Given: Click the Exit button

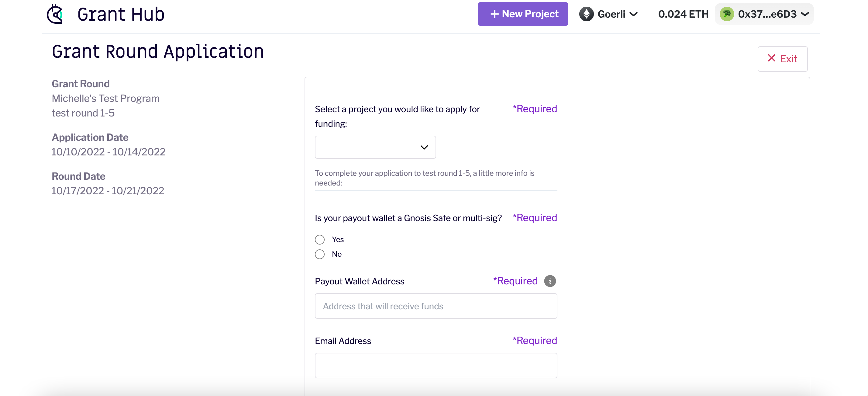Looking at the screenshot, I should pos(782,58).
